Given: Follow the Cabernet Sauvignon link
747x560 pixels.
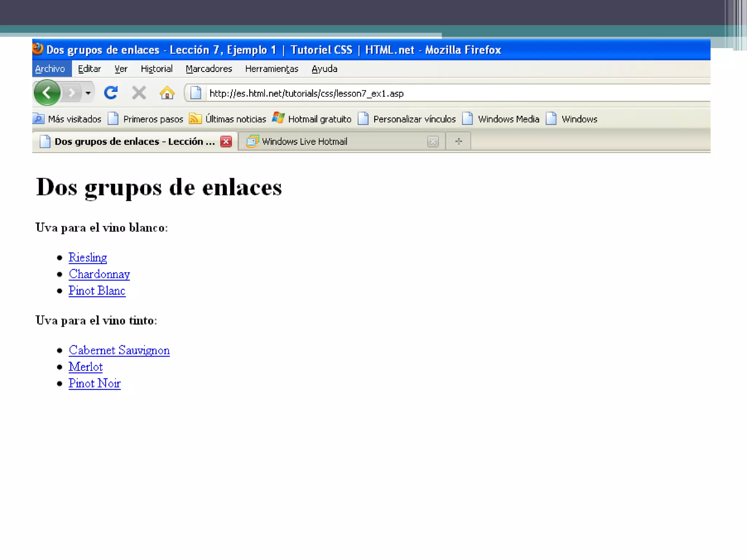Looking at the screenshot, I should tap(119, 350).
